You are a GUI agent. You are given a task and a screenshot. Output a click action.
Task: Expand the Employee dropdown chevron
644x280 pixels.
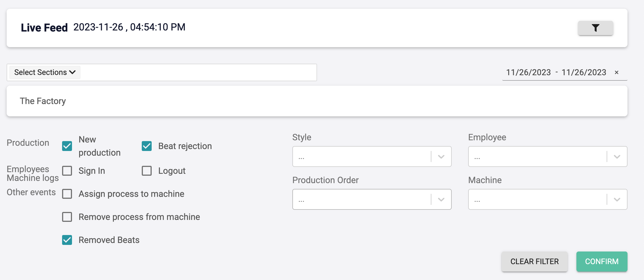[617, 157]
